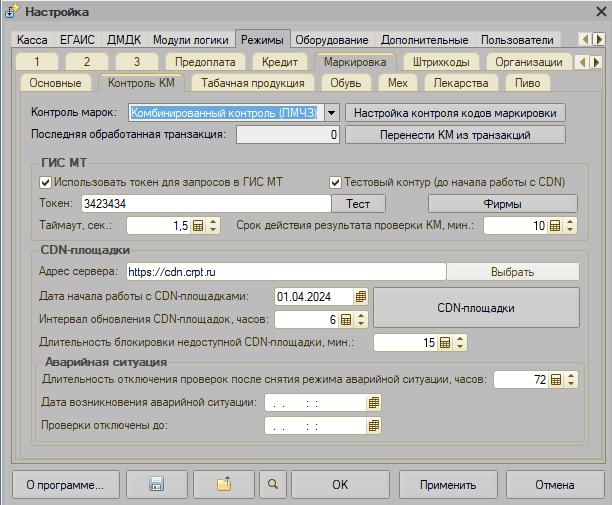Click the Применить button
The height and width of the screenshot is (505, 612).
pos(447,485)
